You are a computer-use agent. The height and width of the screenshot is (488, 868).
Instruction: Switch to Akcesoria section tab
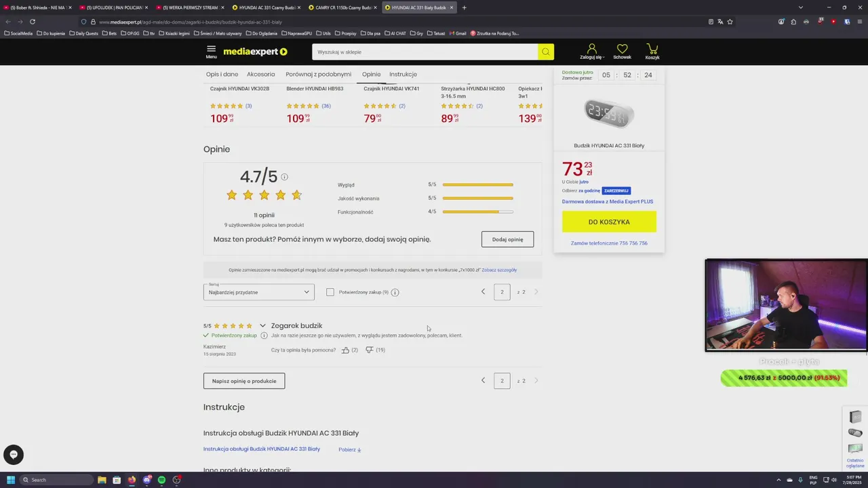261,74
